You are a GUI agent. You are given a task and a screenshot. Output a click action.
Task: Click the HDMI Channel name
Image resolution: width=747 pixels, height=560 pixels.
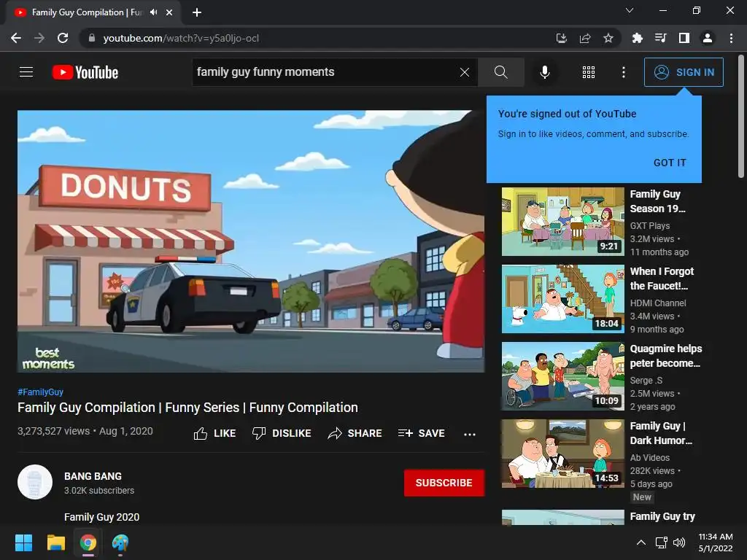click(x=658, y=303)
